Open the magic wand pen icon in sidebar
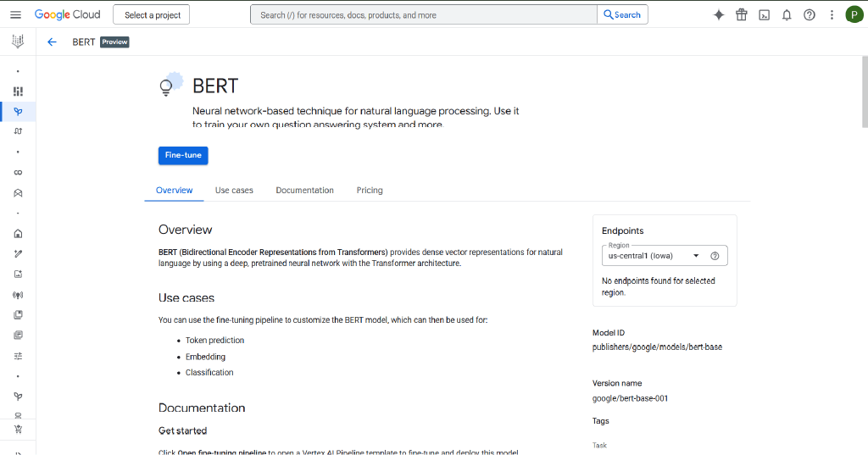 tap(18, 254)
